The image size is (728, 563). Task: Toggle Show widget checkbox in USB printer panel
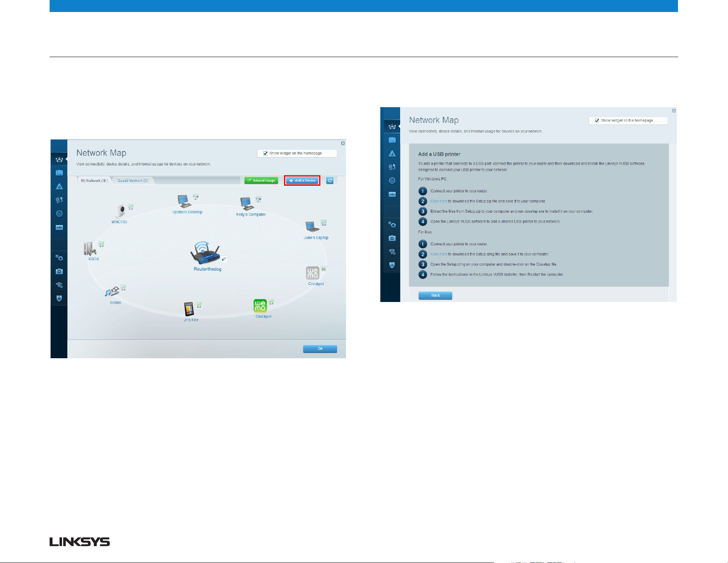[597, 121]
